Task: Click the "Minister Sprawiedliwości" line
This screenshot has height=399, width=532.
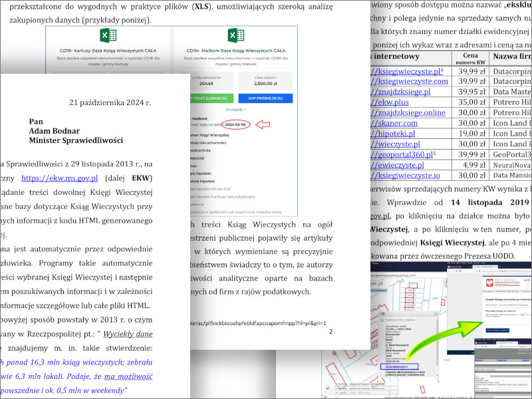Action: coord(76,140)
